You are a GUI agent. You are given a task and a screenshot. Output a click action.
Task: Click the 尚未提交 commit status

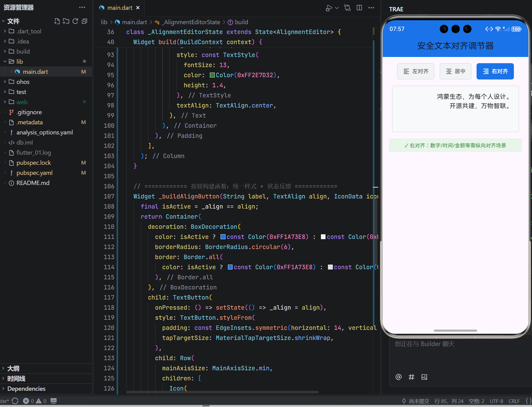(x=419, y=401)
